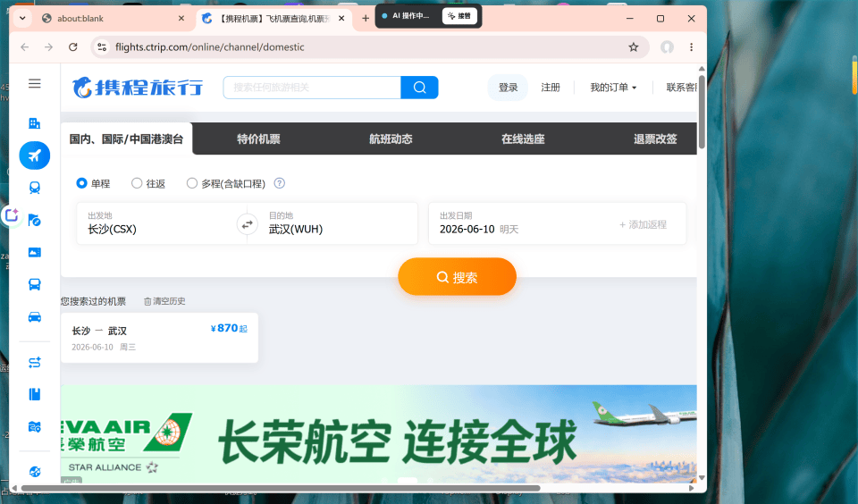View site information icon in address bar
The height and width of the screenshot is (504, 858).
tap(102, 47)
